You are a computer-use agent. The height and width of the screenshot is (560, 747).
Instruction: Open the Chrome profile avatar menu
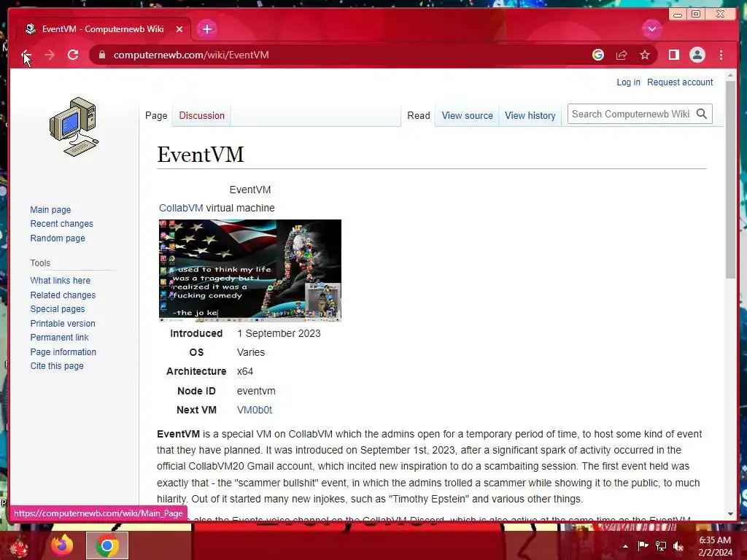tap(697, 55)
